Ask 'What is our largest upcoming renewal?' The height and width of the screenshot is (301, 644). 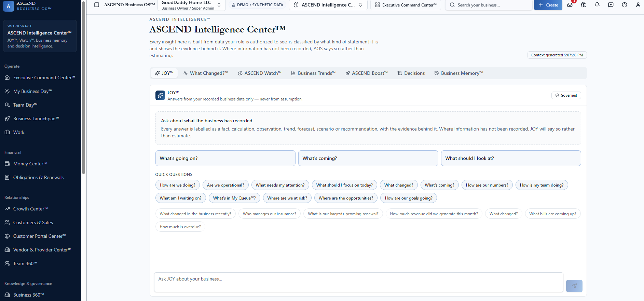point(343,214)
